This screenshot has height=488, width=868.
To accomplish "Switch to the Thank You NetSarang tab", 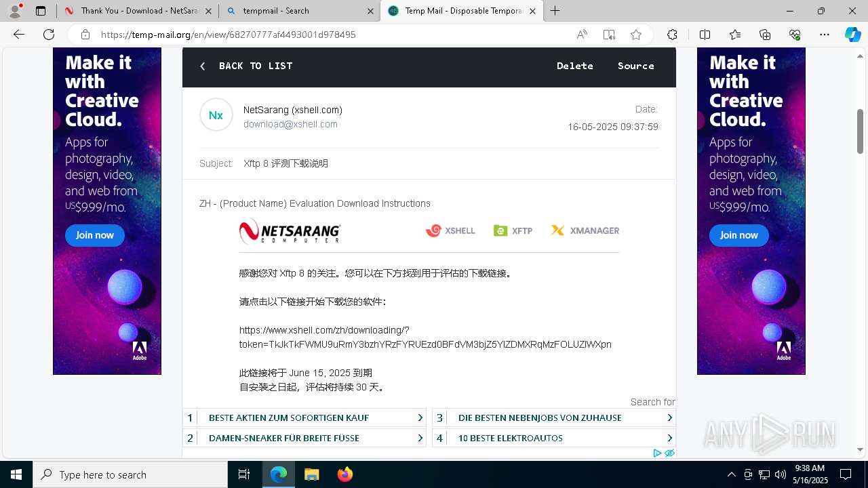I will point(137,11).
